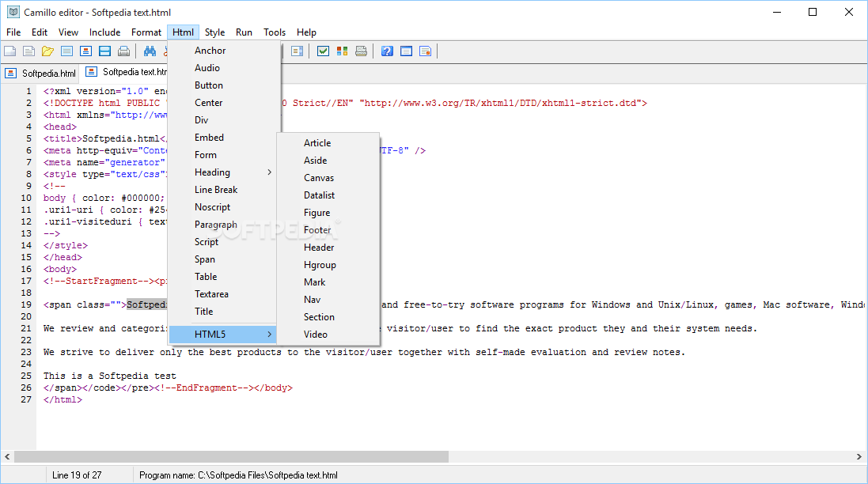Click the typewriter toolbar icon
Screen dimensions: 868x484
[x=361, y=51]
